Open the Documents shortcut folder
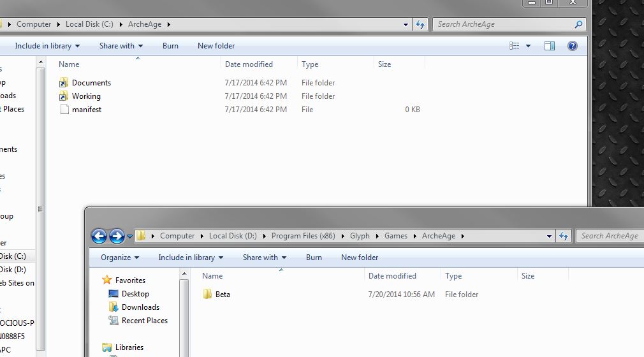Screen dimensions: 644x357 tap(91, 83)
